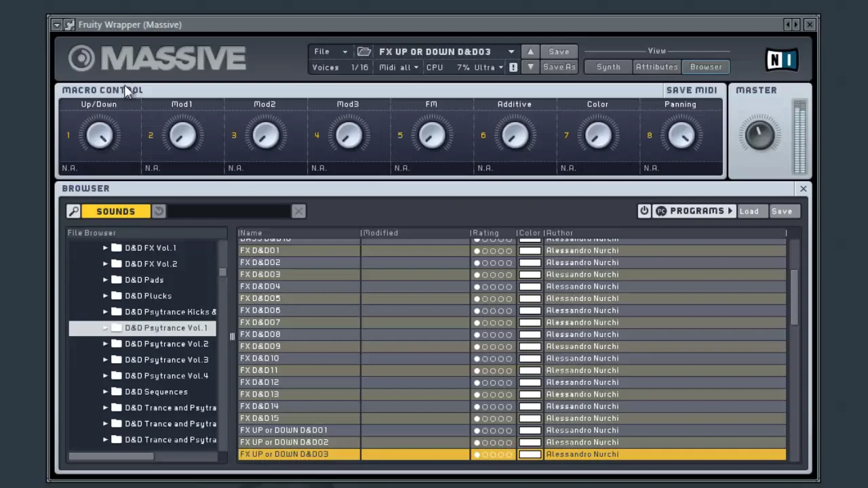Click the Color macro knob 7
The height and width of the screenshot is (488, 868).
[x=597, y=135]
